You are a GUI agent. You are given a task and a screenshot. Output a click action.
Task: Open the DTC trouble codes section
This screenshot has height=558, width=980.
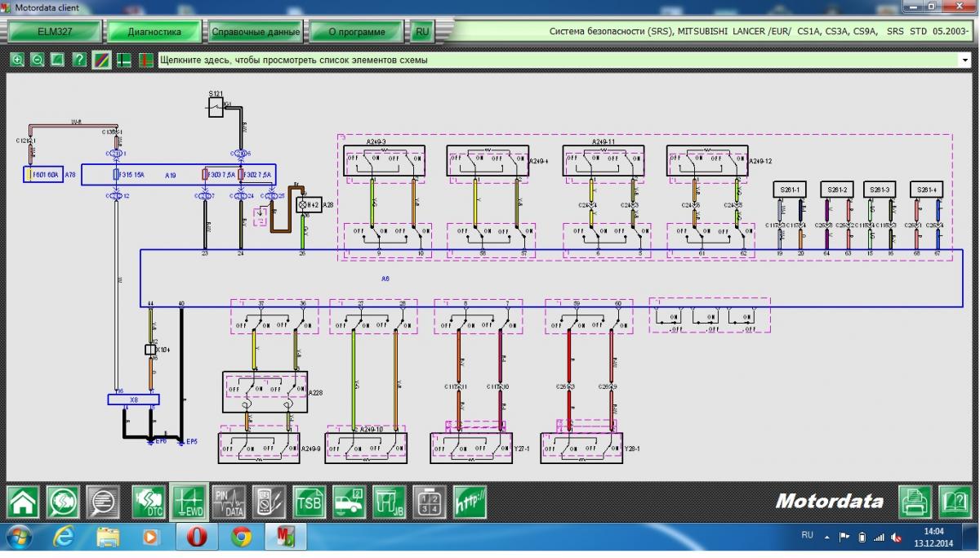[x=148, y=502]
